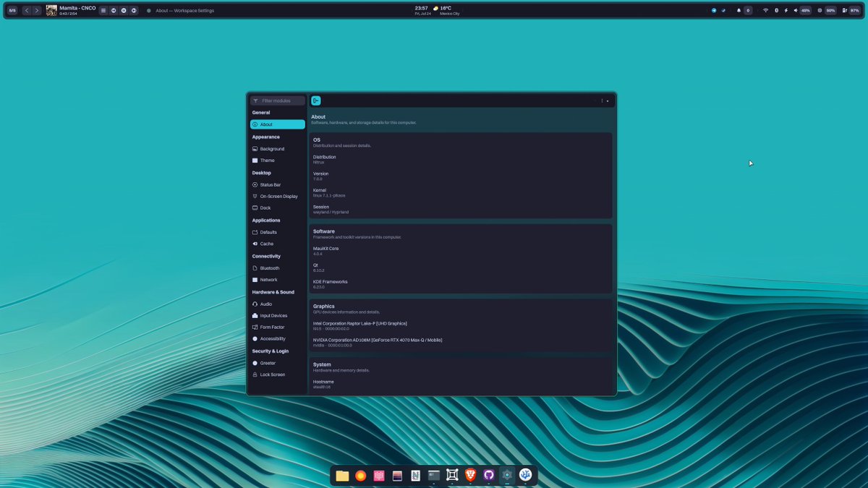Image resolution: width=868 pixels, height=488 pixels.
Task: Toggle the sidebar button in header
Action: point(316,100)
